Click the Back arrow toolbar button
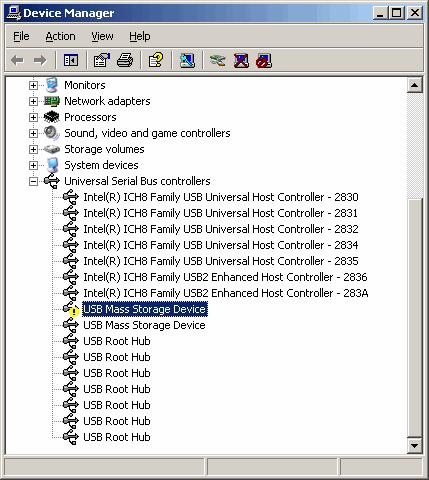This screenshot has width=429, height=480. (17, 60)
